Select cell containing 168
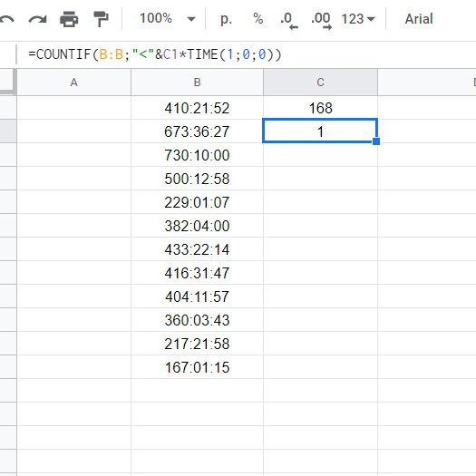The image size is (476, 476). (x=321, y=108)
